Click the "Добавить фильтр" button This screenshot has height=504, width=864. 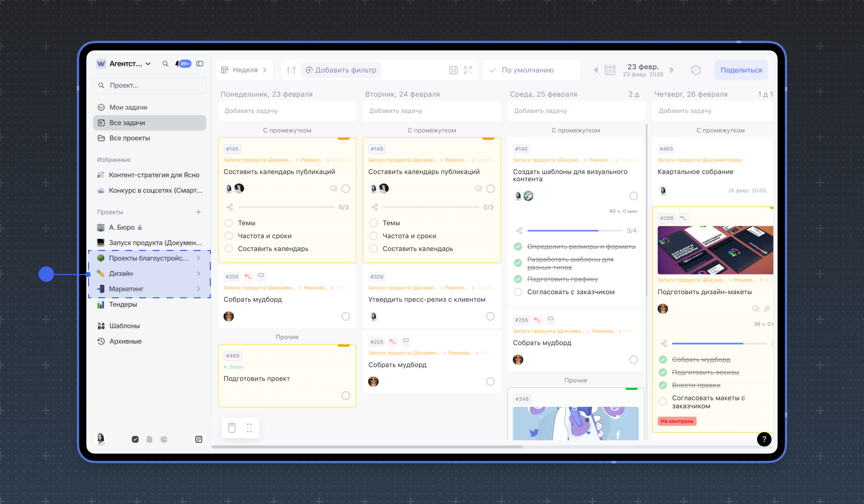341,70
